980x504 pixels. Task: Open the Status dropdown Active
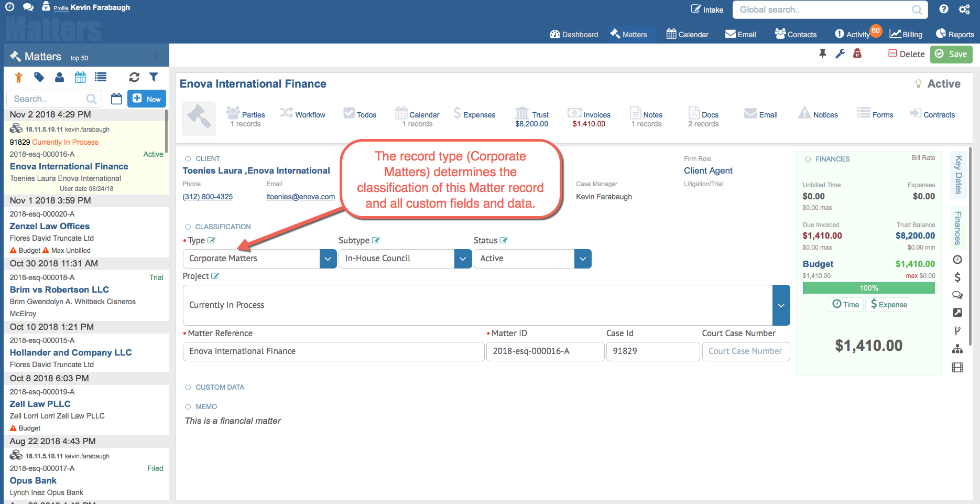[532, 259]
